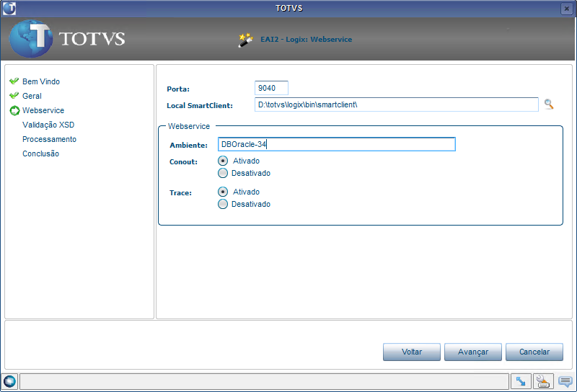
Task: Click the magnifier browse icon beside Local SmartClient
Action: (x=549, y=104)
